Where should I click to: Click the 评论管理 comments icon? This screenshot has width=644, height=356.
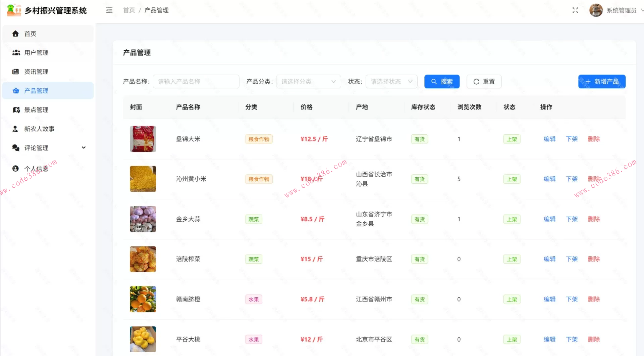click(15, 148)
